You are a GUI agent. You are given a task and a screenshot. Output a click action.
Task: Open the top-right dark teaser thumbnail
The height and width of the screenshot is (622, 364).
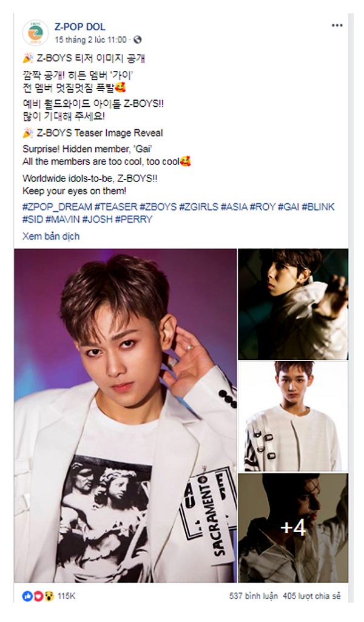(293, 304)
